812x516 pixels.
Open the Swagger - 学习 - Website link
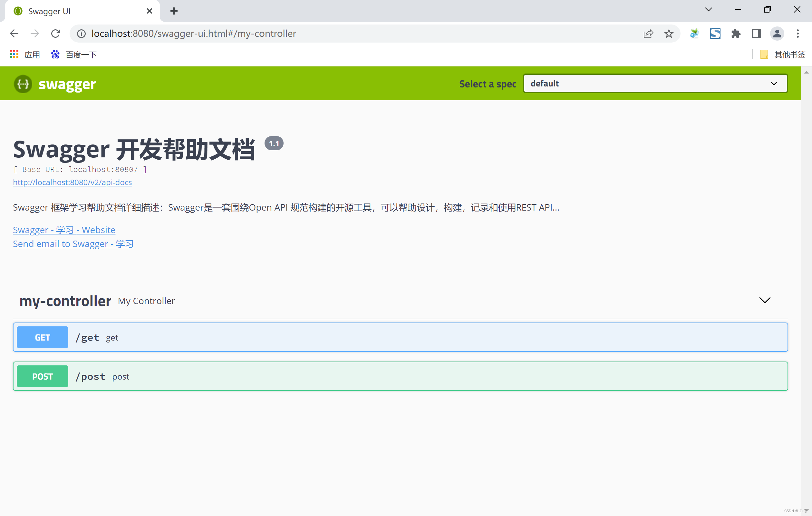click(64, 230)
